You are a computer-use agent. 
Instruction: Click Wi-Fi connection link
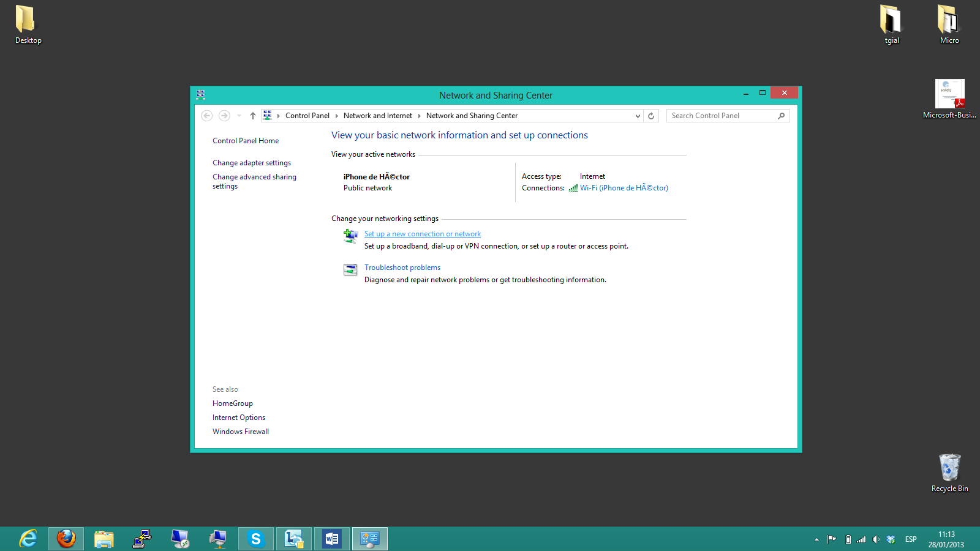tap(624, 188)
